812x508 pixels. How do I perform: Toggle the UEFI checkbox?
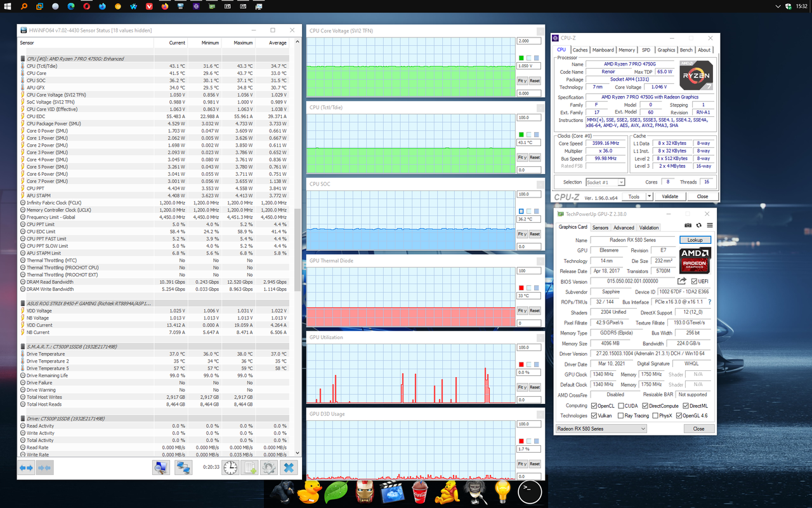point(695,281)
